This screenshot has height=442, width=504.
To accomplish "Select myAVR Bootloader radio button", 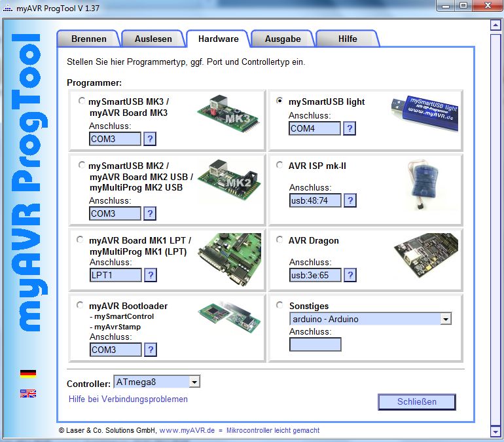I will pos(80,304).
